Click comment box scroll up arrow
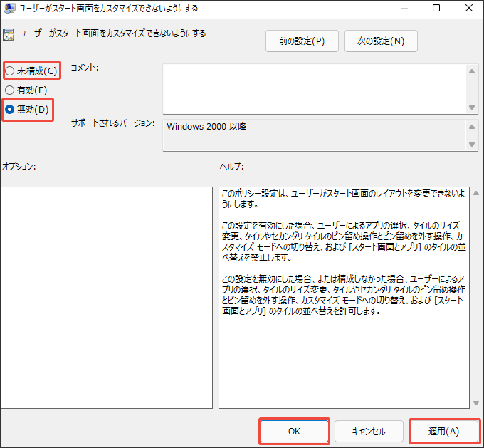 tap(472, 71)
